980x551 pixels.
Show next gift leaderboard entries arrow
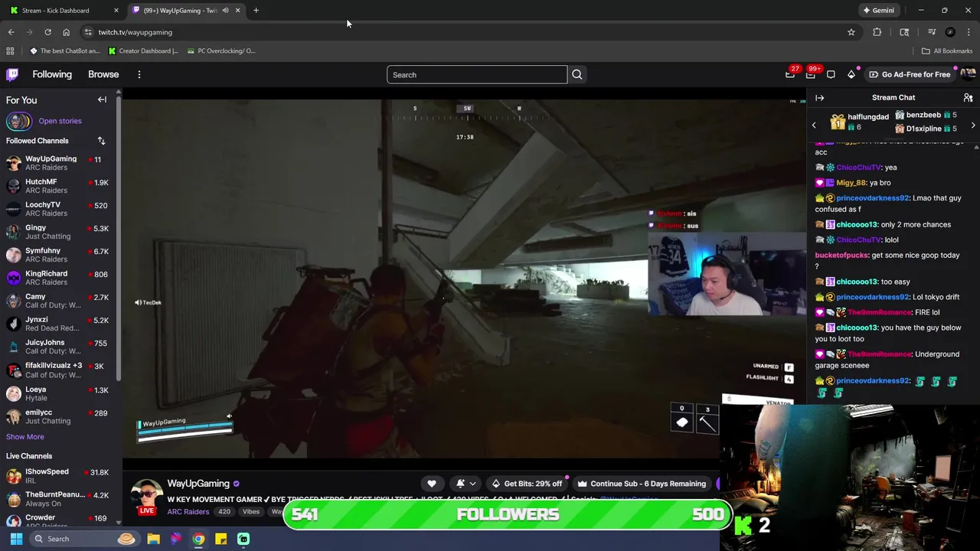pyautogui.click(x=973, y=125)
